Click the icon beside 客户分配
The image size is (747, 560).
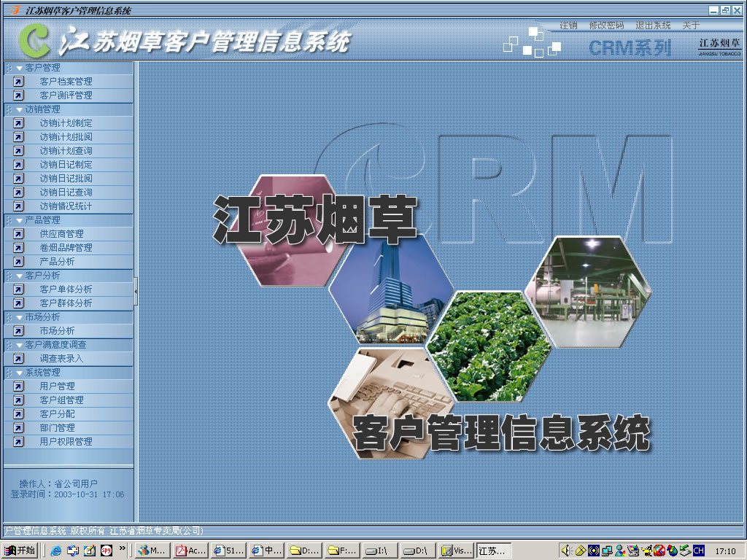pos(18,414)
